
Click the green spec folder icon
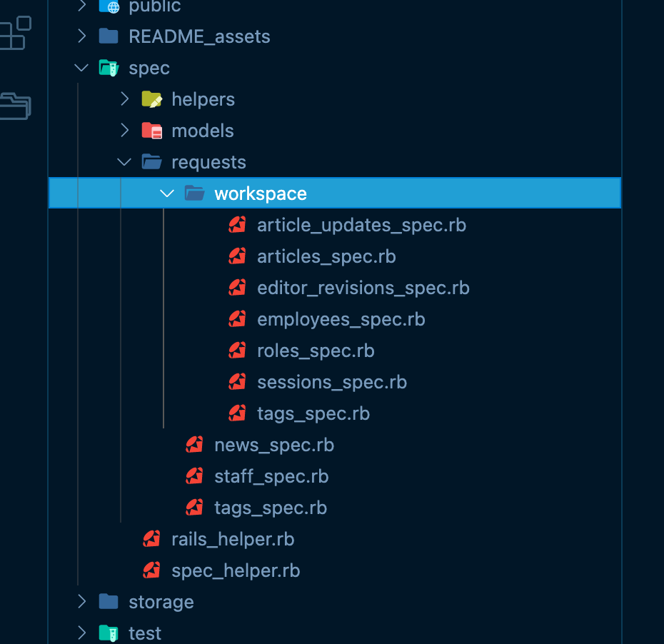click(109, 68)
